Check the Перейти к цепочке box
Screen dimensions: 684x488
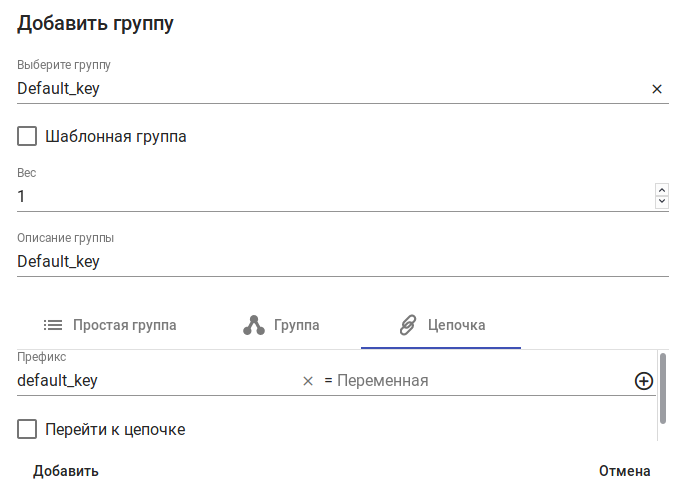coord(27,430)
